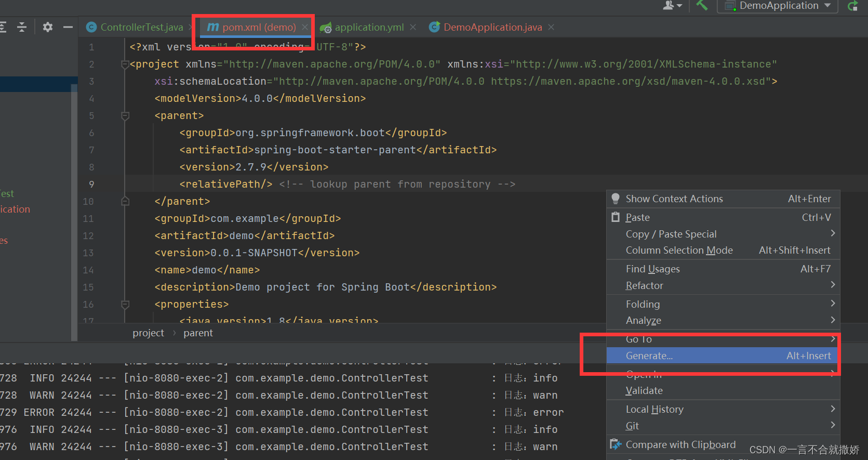This screenshot has width=868, height=460.
Task: Click the Compare with Clipboard diff icon
Action: click(x=616, y=444)
